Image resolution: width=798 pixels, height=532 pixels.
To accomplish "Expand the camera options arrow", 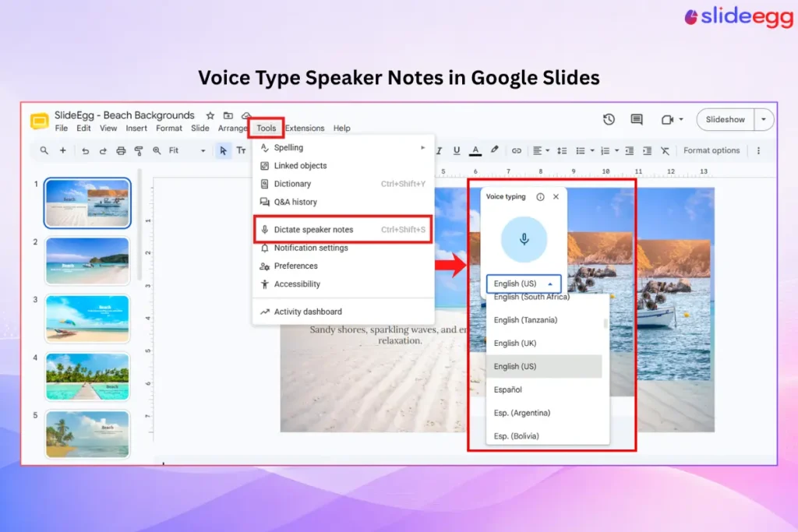I will pyautogui.click(x=681, y=119).
